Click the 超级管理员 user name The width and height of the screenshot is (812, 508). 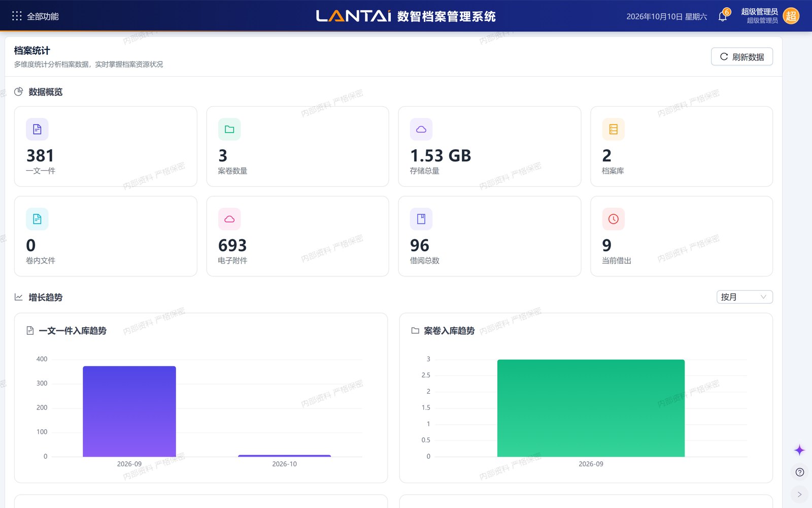pos(759,12)
